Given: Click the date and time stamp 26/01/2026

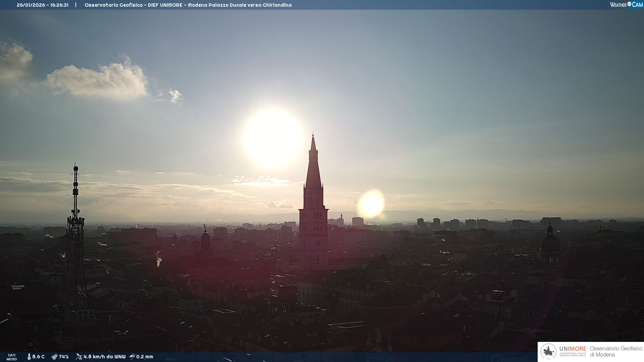Looking at the screenshot, I should click(x=43, y=5).
